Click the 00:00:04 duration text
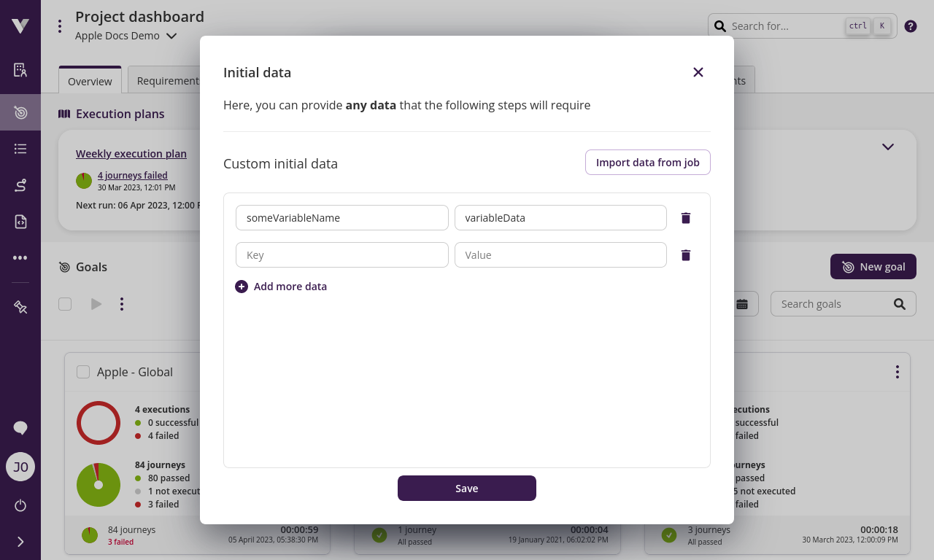 (589, 530)
